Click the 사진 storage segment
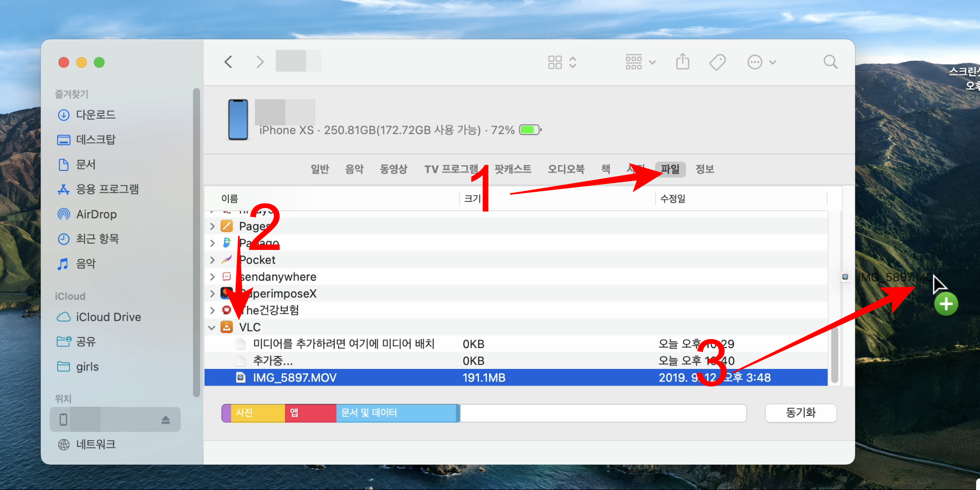Image resolution: width=980 pixels, height=490 pixels. point(258,413)
